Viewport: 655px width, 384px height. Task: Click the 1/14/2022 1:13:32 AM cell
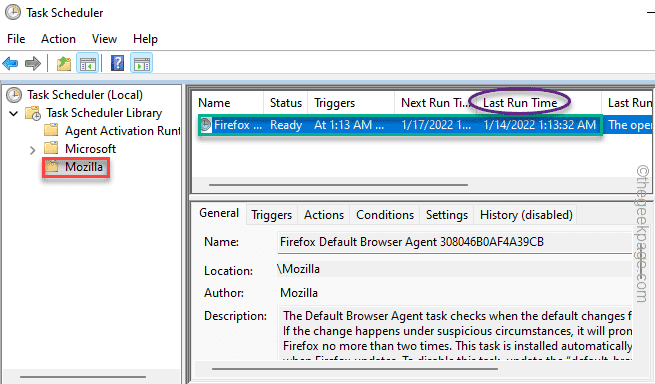pyautogui.click(x=540, y=125)
